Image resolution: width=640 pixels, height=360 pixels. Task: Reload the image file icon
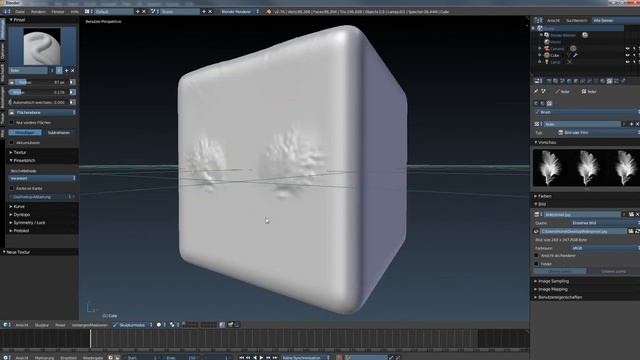(x=638, y=231)
